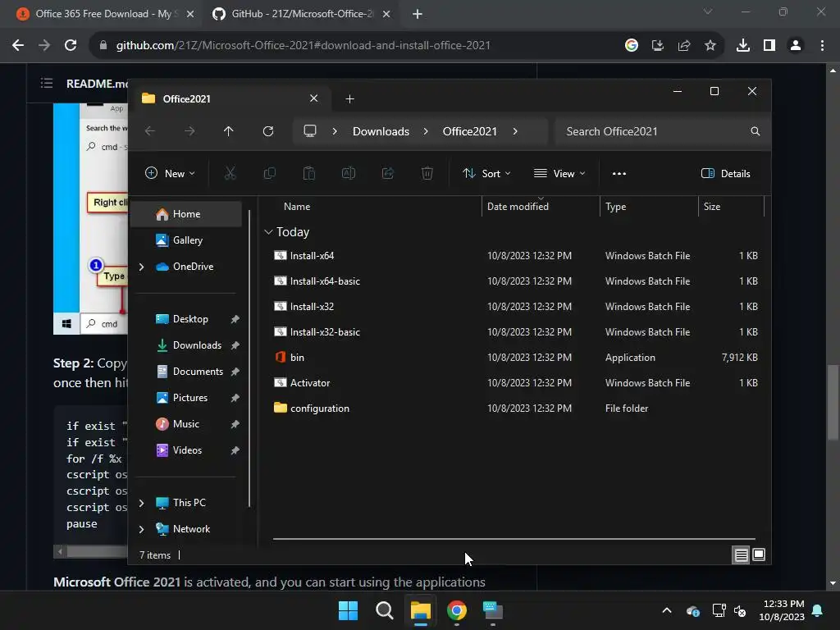840x630 pixels.
Task: Expand OneDrive in navigation pane
Action: 141,267
